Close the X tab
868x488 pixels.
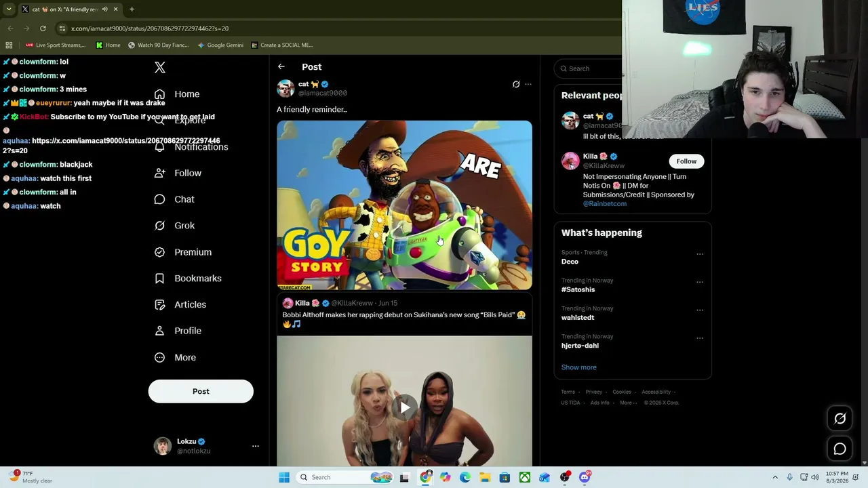pyautogui.click(x=115, y=9)
